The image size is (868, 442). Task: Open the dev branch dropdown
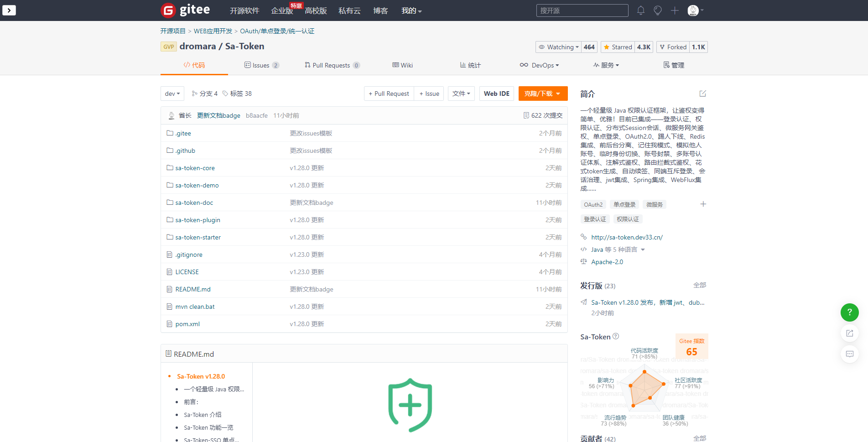tap(172, 94)
